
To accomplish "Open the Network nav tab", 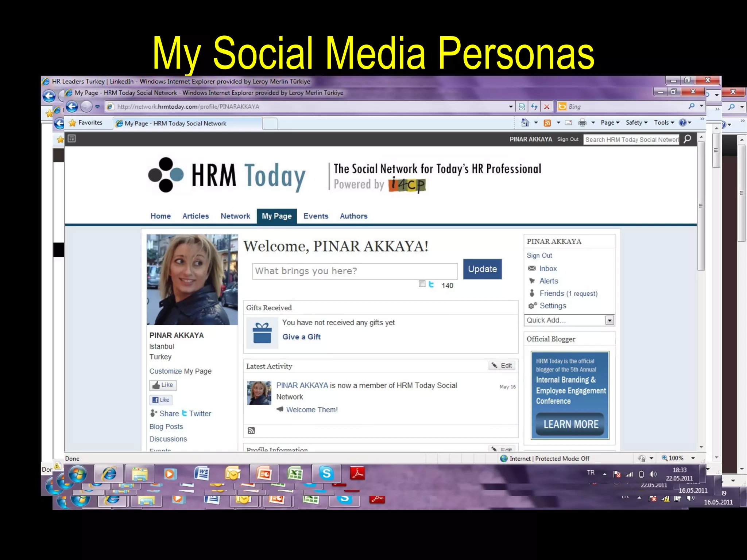I will (235, 216).
